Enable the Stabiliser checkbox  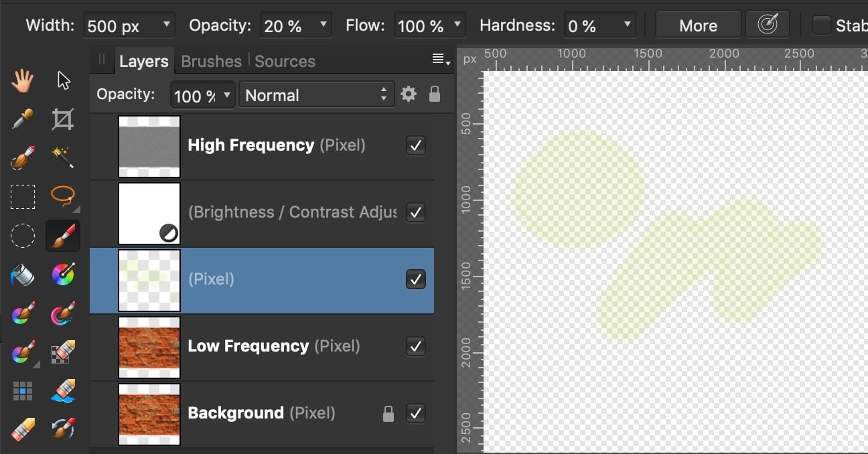tap(820, 24)
